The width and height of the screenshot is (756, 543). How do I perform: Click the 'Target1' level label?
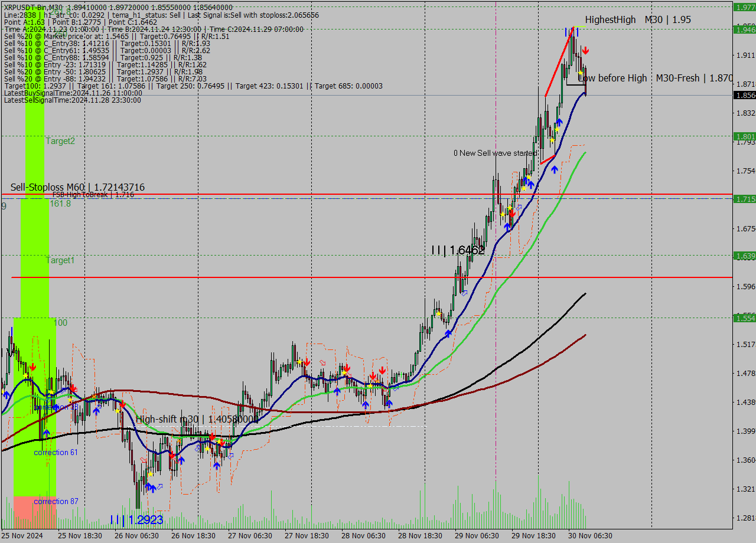60,260
